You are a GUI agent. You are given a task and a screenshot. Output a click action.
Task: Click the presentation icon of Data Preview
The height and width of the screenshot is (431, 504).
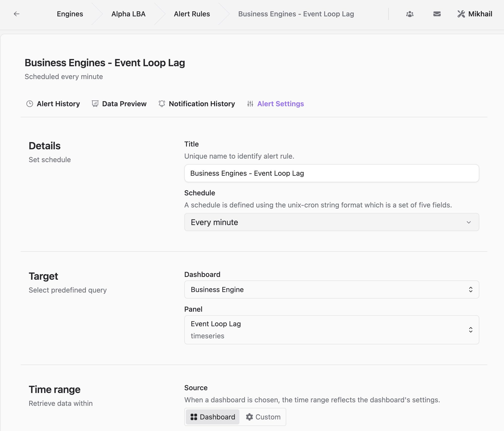[x=95, y=104]
